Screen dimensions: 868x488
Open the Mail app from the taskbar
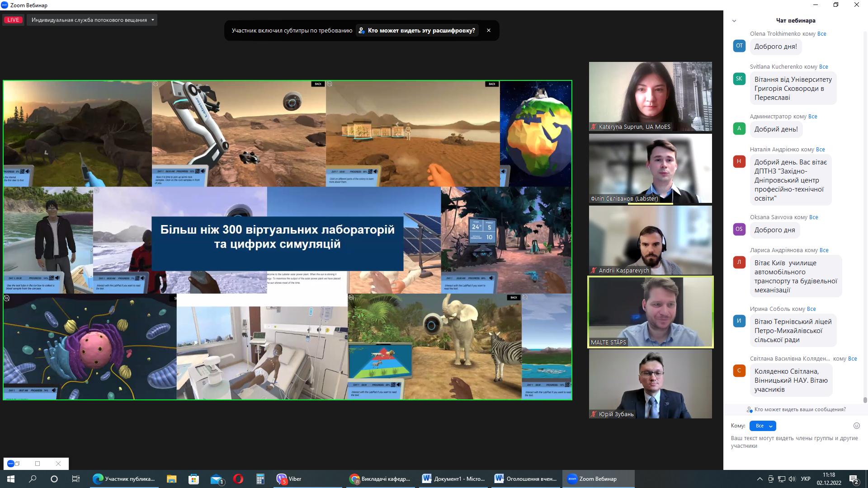[217, 479]
